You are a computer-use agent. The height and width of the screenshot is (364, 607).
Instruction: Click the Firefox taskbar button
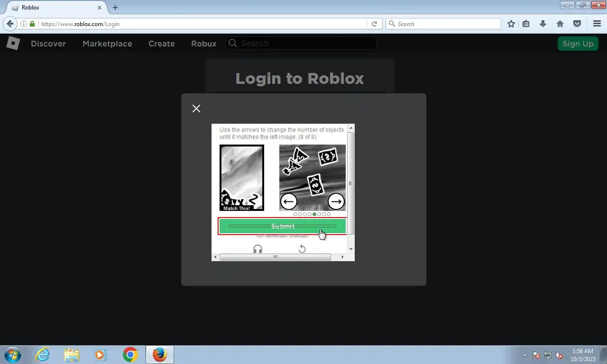pyautogui.click(x=160, y=355)
